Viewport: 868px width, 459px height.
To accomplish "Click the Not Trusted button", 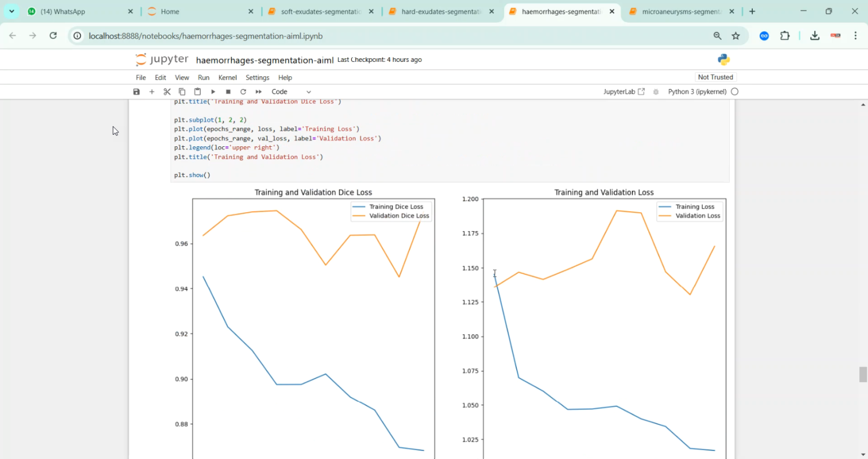I will click(x=715, y=77).
